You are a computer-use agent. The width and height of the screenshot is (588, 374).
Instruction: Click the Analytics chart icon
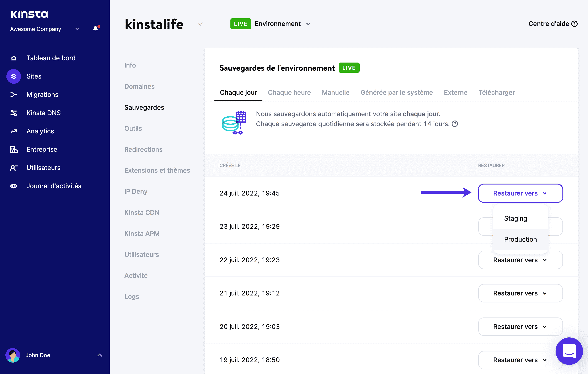14,131
